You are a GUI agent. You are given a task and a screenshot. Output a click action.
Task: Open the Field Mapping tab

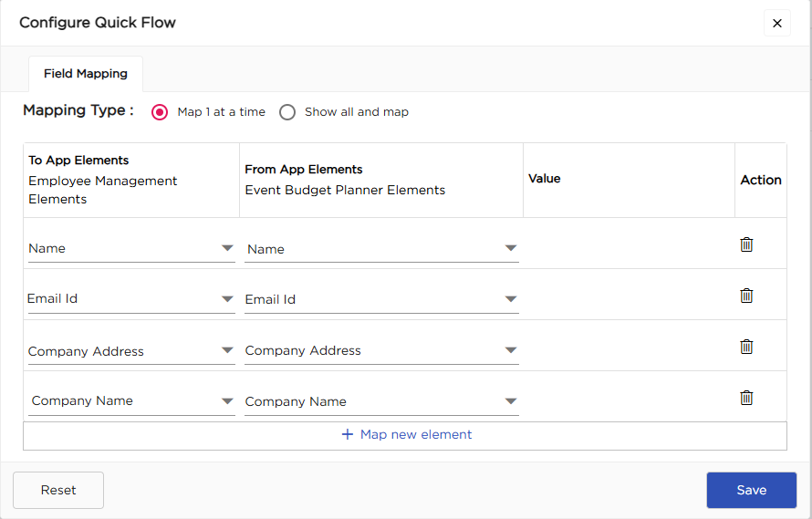tap(86, 74)
